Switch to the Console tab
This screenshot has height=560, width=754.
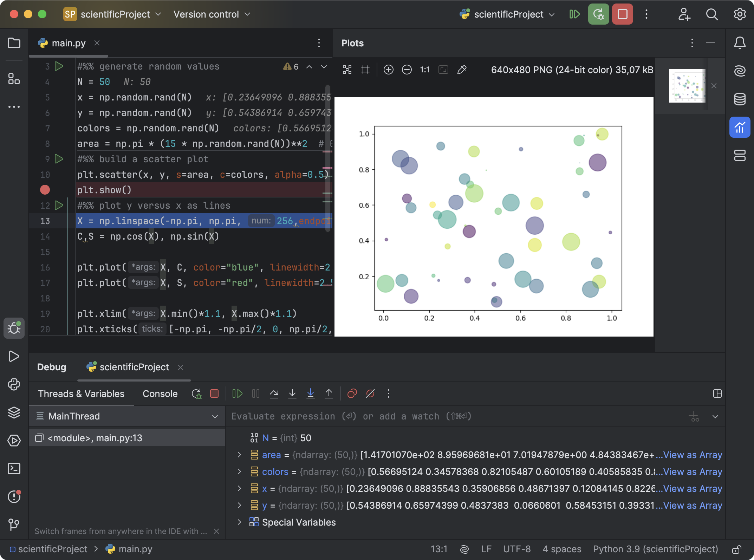tap(160, 393)
